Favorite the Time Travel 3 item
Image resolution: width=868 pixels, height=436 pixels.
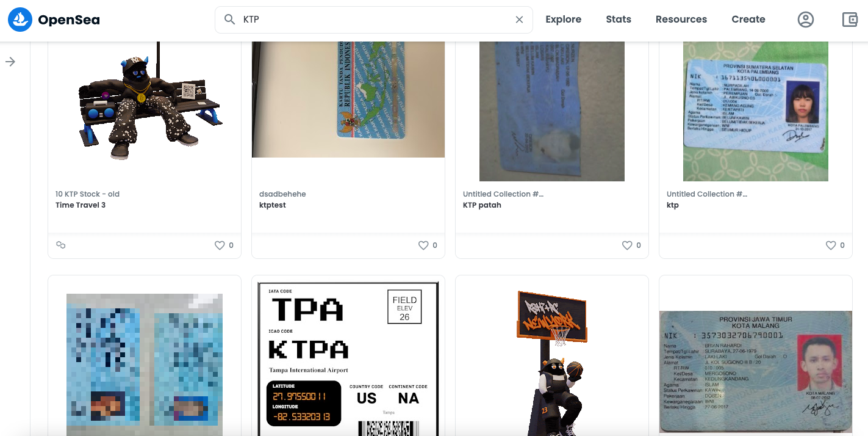(220, 245)
